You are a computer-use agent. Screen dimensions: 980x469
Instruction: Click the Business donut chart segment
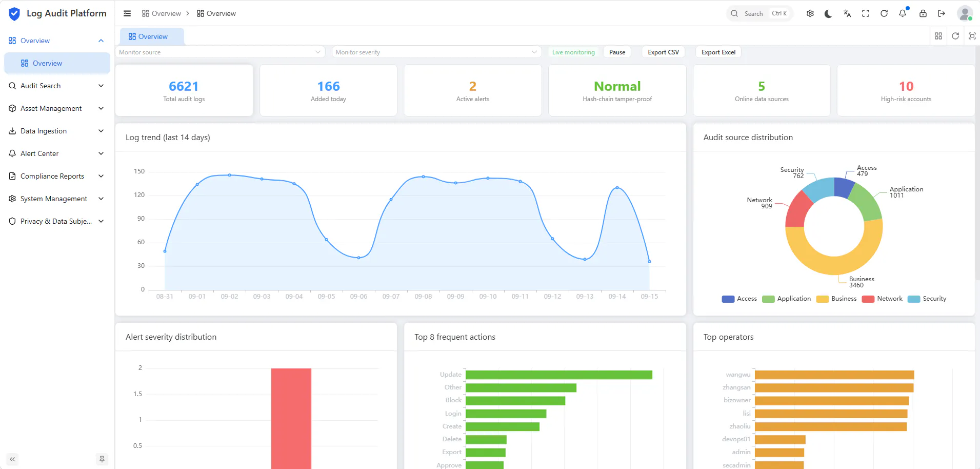click(x=841, y=265)
